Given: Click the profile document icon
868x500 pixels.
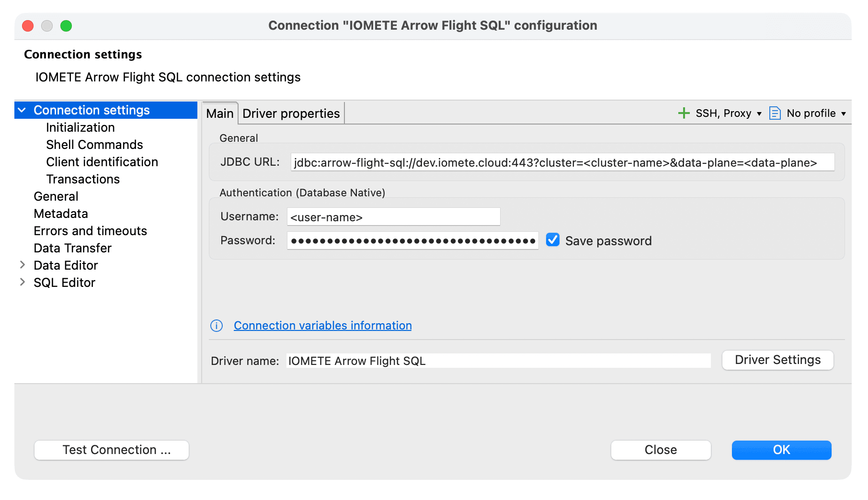Looking at the screenshot, I should (775, 113).
